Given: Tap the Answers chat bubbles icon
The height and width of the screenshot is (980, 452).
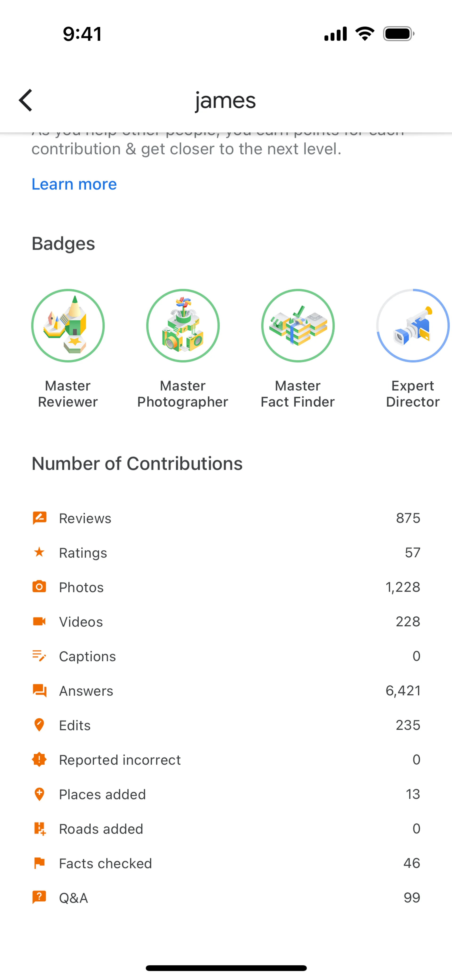Looking at the screenshot, I should [40, 690].
